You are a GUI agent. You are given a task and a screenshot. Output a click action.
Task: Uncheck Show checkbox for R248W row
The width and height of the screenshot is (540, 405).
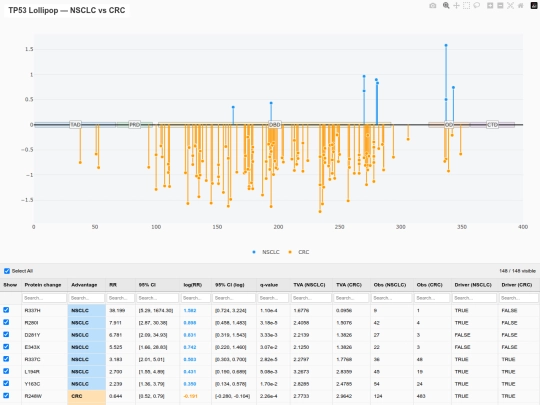point(6,396)
